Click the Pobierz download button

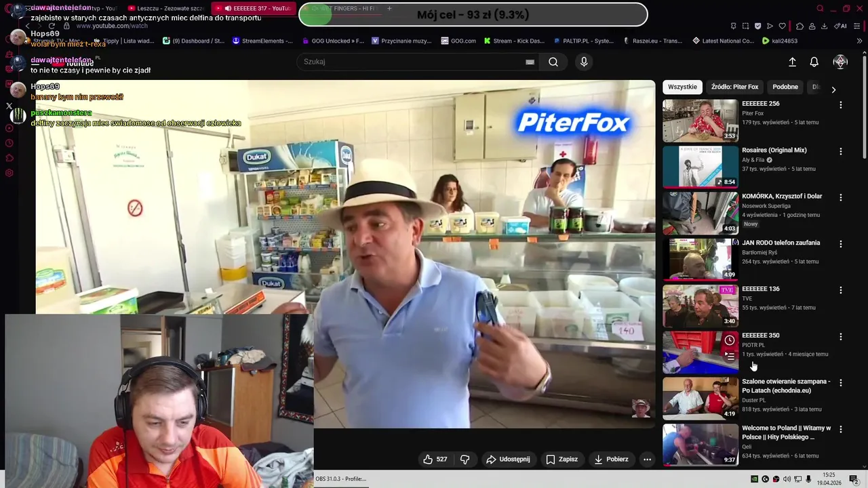pyautogui.click(x=610, y=459)
